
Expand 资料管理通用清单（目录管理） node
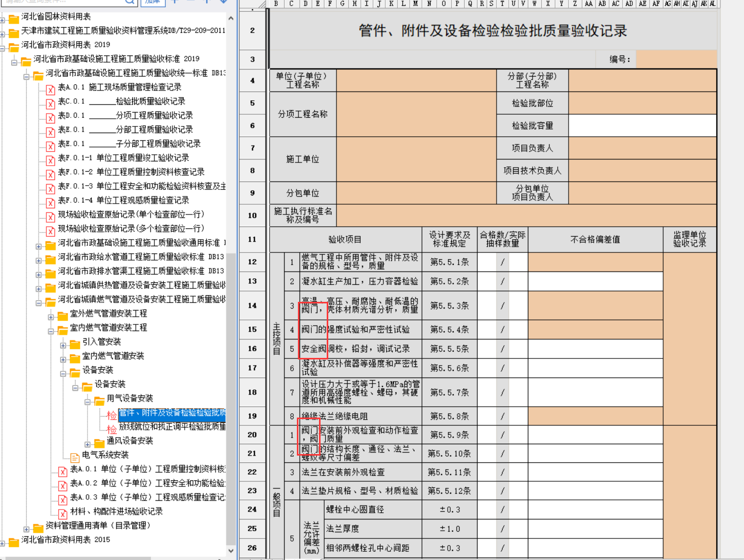[x=26, y=529]
